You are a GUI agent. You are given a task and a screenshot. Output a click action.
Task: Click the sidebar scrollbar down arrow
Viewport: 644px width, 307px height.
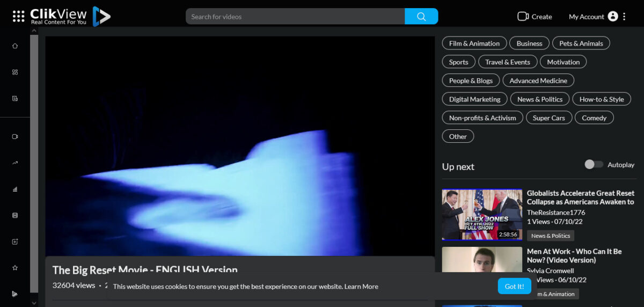click(34, 303)
